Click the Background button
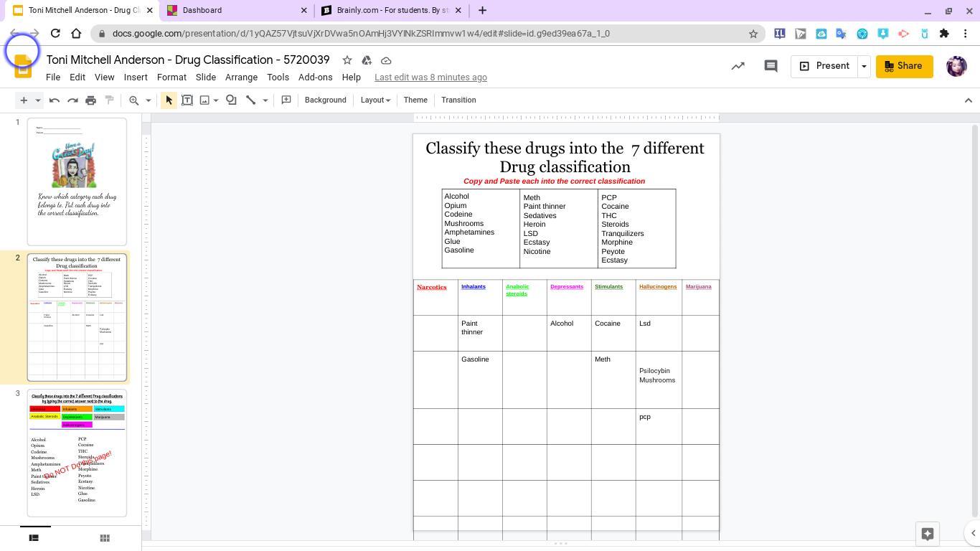The width and height of the screenshot is (980, 551). 325,100
